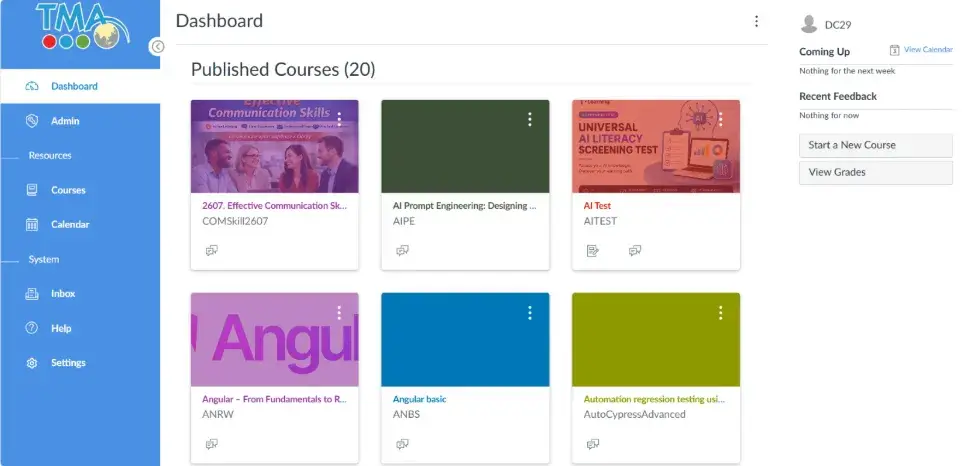
Task: Click the TMA logo in sidebar
Action: click(82, 26)
